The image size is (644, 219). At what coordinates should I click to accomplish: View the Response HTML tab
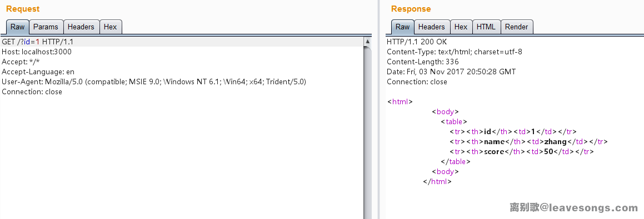(486, 27)
